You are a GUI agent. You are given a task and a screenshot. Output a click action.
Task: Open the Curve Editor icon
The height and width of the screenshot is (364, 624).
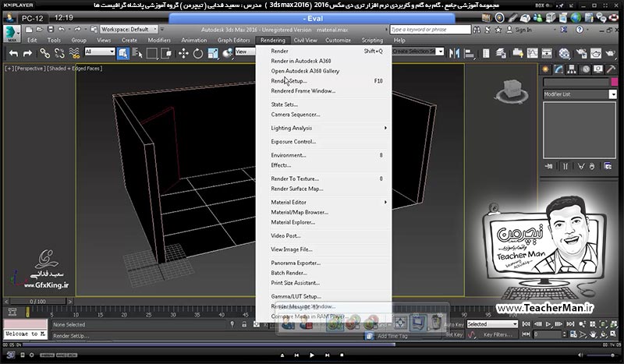[533, 53]
